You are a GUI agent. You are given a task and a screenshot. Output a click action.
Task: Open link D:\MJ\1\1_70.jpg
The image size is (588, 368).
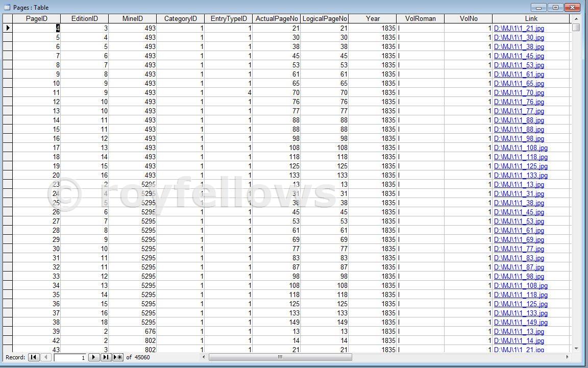coord(519,93)
